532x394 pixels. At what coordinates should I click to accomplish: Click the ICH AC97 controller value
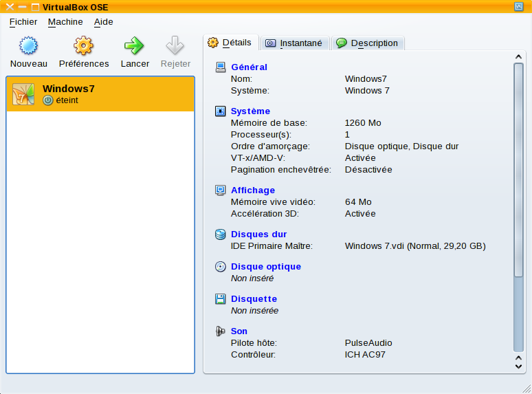coord(365,354)
